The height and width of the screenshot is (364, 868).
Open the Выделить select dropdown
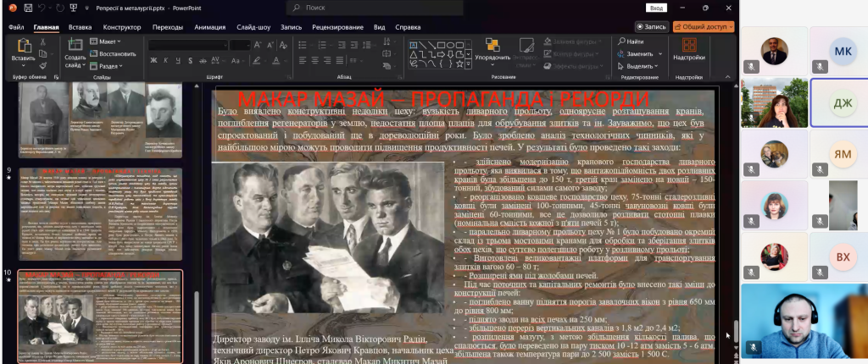click(x=641, y=65)
